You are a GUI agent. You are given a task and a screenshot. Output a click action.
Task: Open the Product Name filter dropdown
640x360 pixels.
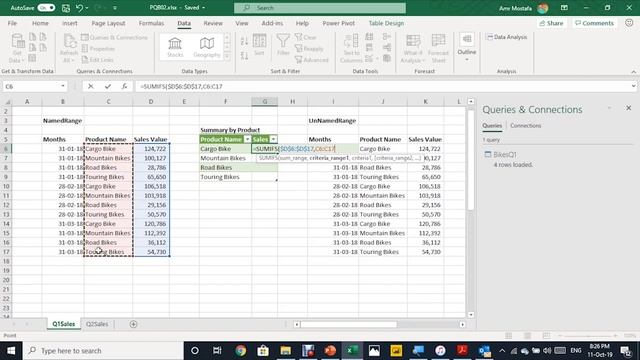click(247, 139)
